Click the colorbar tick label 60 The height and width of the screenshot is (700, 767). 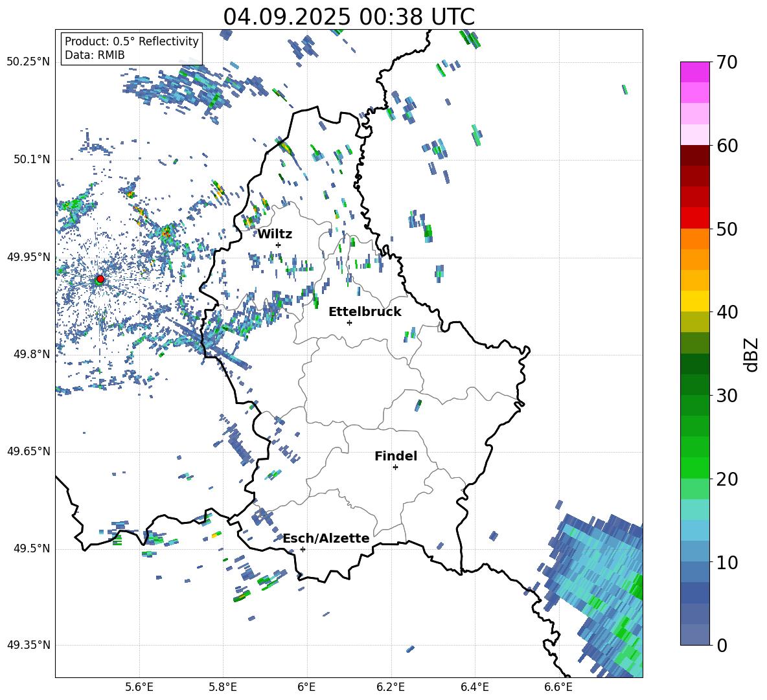(x=727, y=146)
